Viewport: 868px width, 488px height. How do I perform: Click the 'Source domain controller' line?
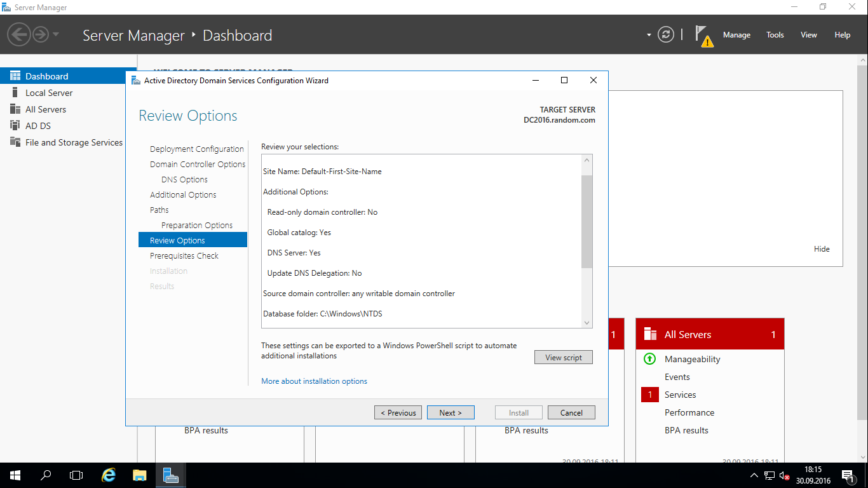point(359,294)
